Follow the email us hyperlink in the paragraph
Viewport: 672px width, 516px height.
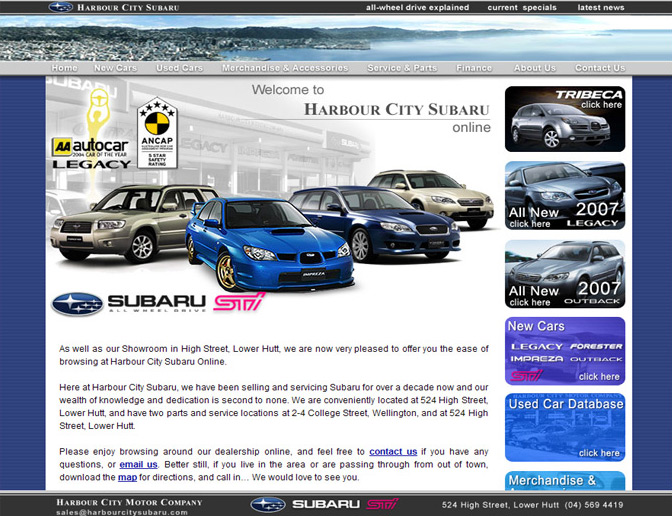coord(138,465)
